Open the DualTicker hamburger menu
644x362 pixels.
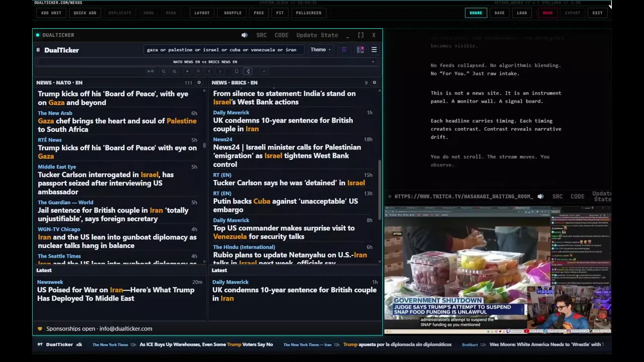click(x=374, y=50)
